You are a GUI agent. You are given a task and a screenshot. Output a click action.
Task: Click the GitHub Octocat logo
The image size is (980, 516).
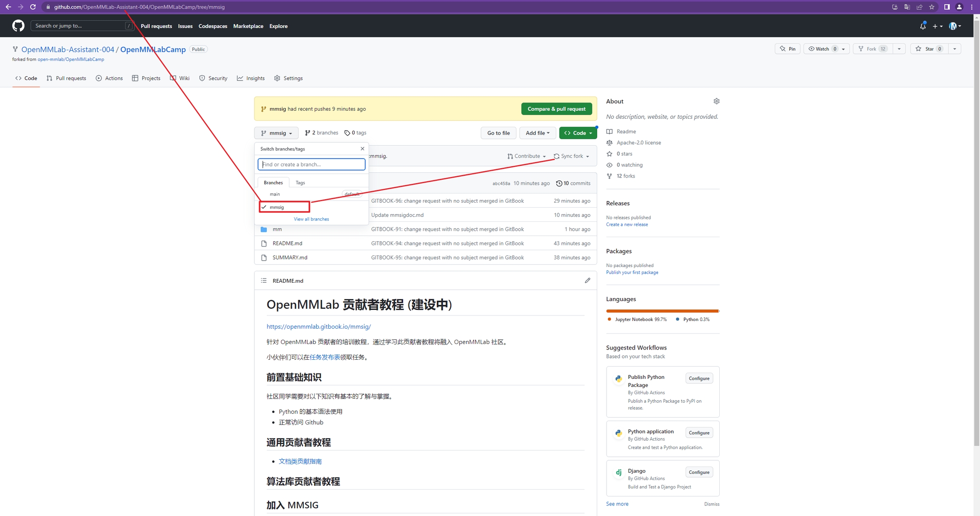coord(18,26)
